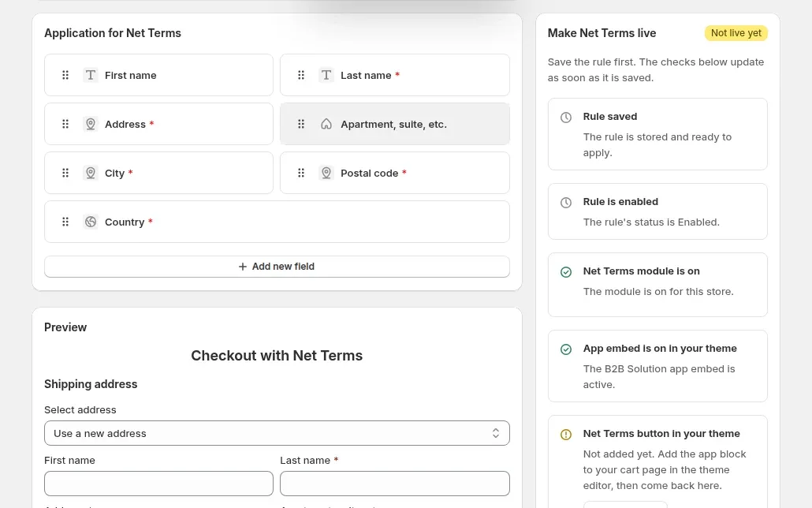Screen dimensions: 812x508
Task: Click 'The module is on for this store.' text
Action: click(x=658, y=291)
